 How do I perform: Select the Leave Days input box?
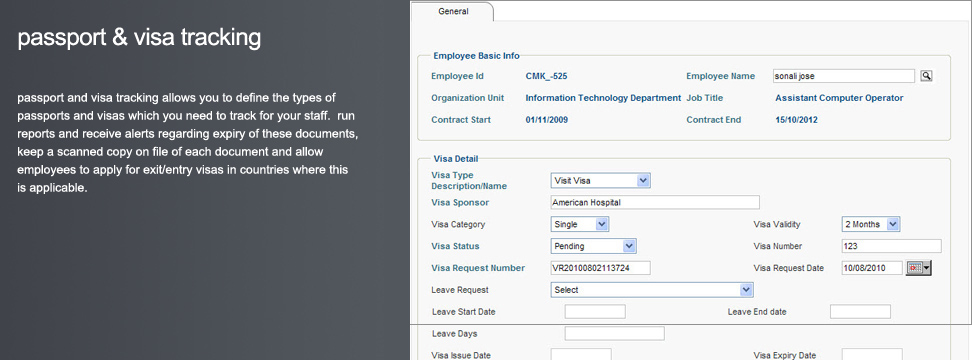614,333
